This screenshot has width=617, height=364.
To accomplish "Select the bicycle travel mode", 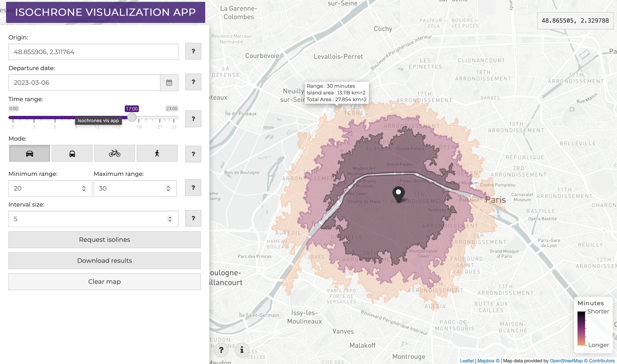I will coord(115,153).
